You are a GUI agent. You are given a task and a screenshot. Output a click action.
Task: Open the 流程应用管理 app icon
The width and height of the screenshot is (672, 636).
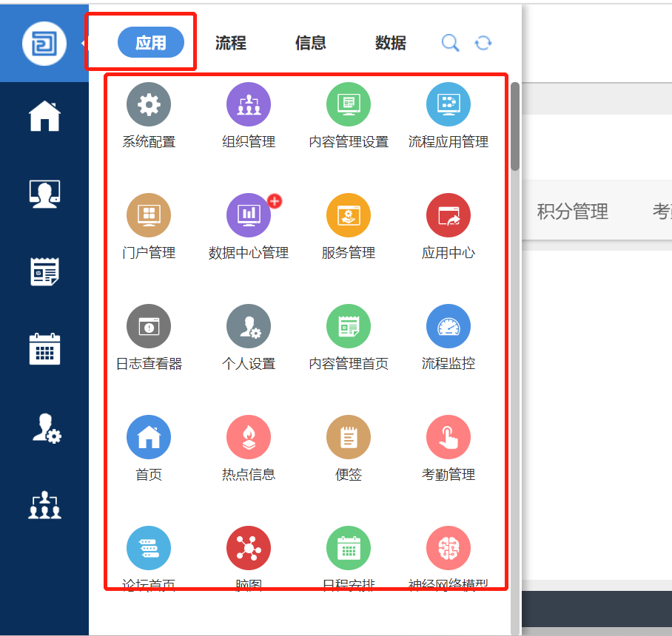coord(448,104)
